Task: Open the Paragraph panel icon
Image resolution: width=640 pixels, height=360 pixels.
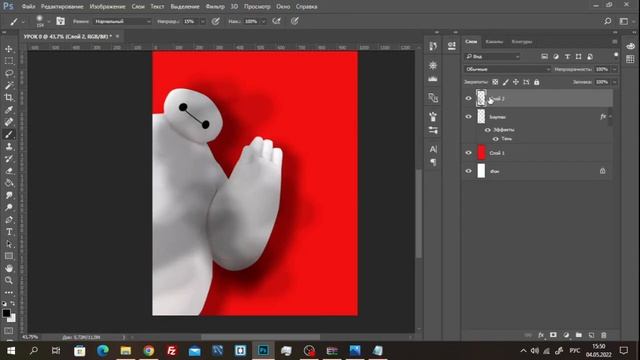Action: click(x=433, y=162)
